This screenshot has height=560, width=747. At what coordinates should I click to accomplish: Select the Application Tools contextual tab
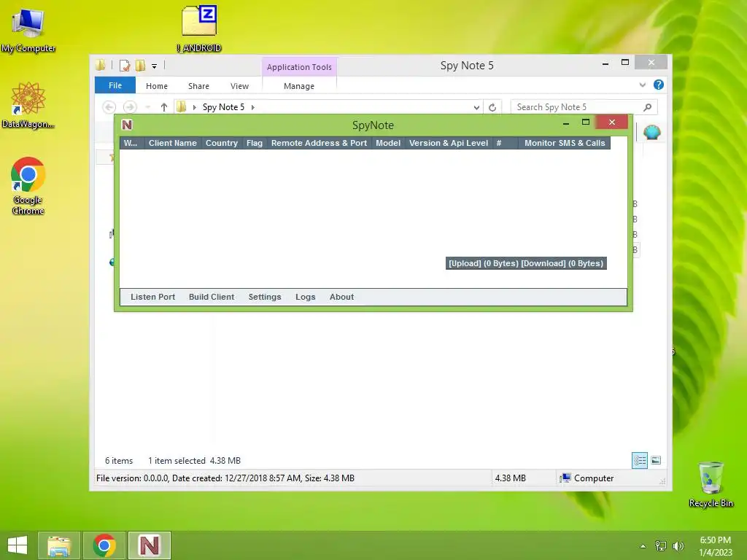click(299, 66)
